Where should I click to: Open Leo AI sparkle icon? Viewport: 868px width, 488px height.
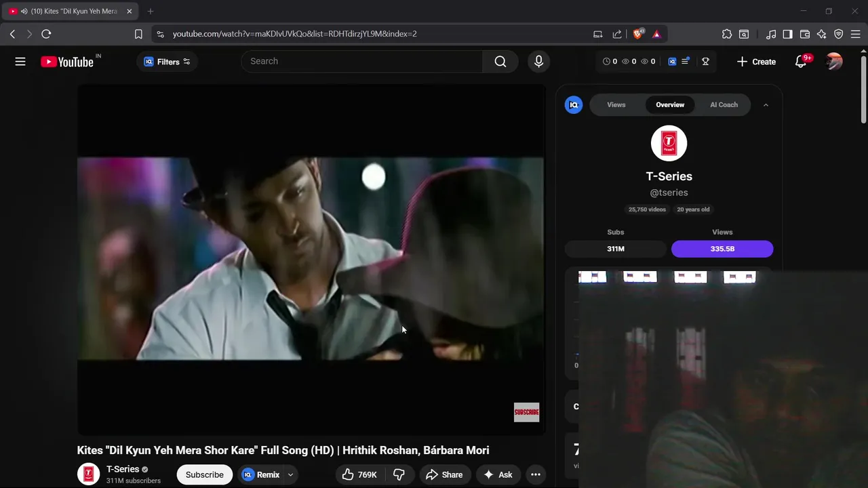point(822,34)
